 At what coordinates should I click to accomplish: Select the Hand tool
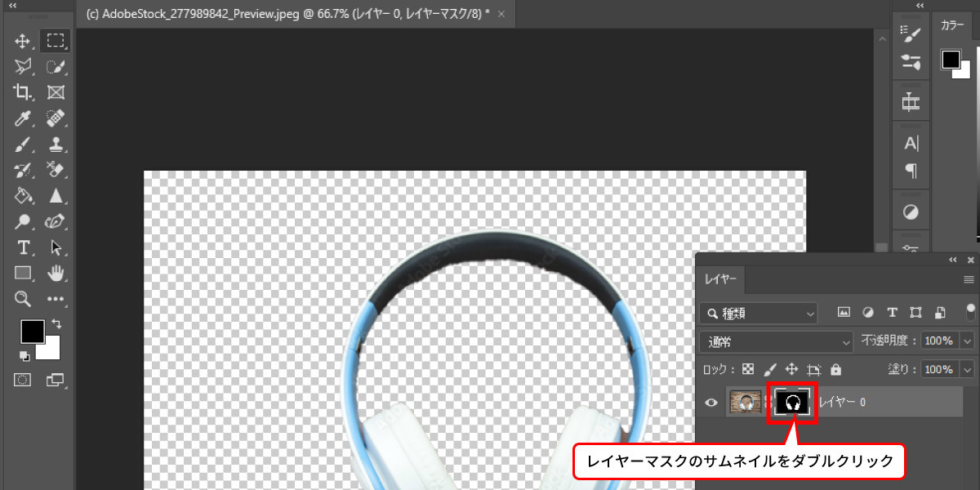point(56,273)
